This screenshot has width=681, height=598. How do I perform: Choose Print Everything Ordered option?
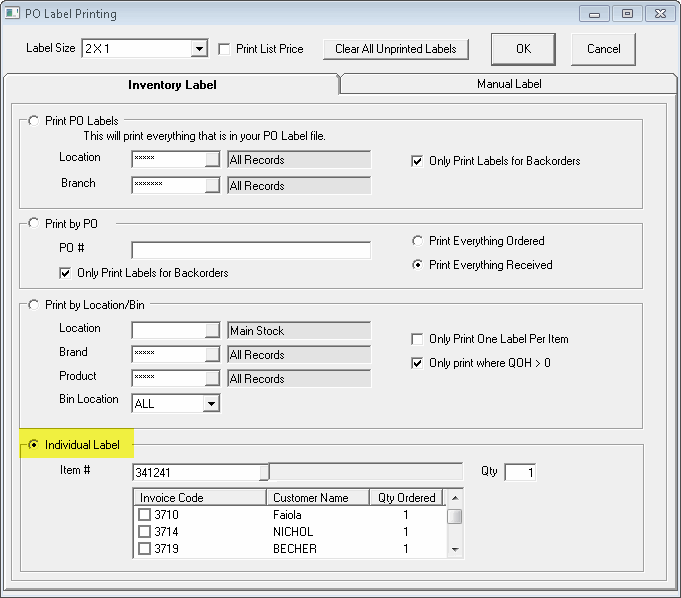[418, 241]
